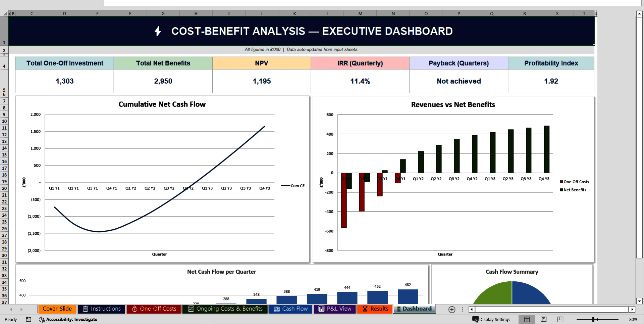This screenshot has height=324, width=644.
Task: Open the Cover_Slide sheet tab
Action: pos(57,309)
